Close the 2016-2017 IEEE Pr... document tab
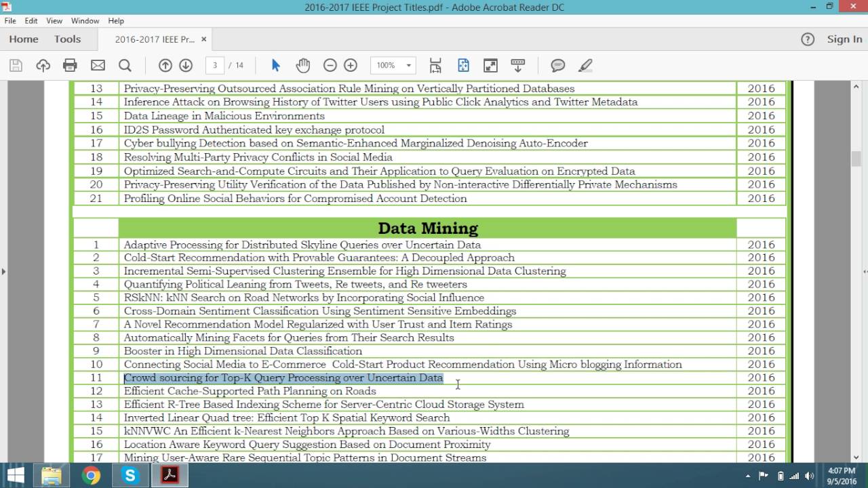 204,39
